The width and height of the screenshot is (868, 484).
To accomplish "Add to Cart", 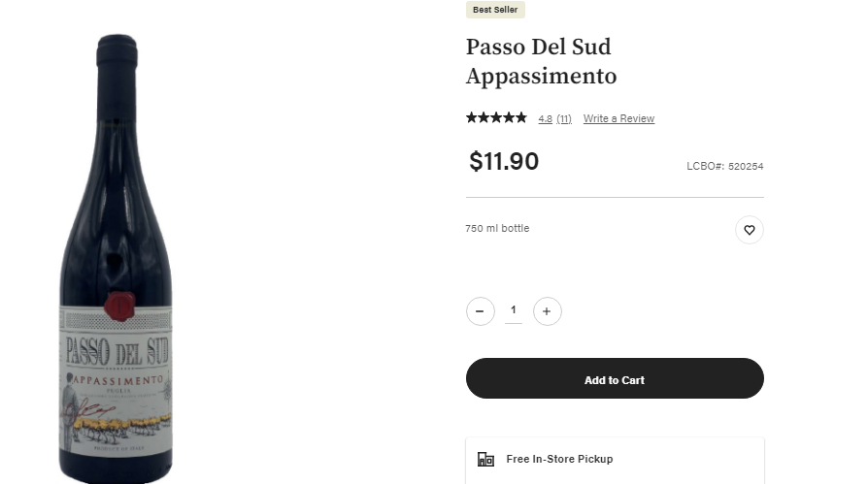I will click(615, 378).
